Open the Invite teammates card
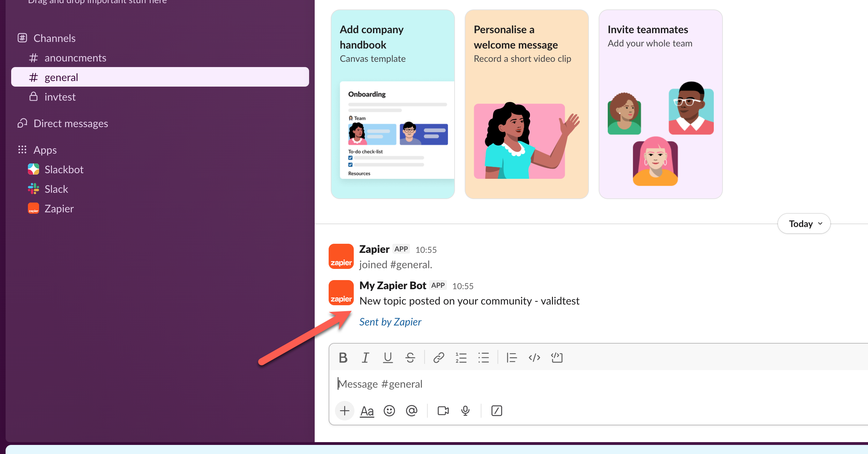The height and width of the screenshot is (454, 868). (x=660, y=104)
